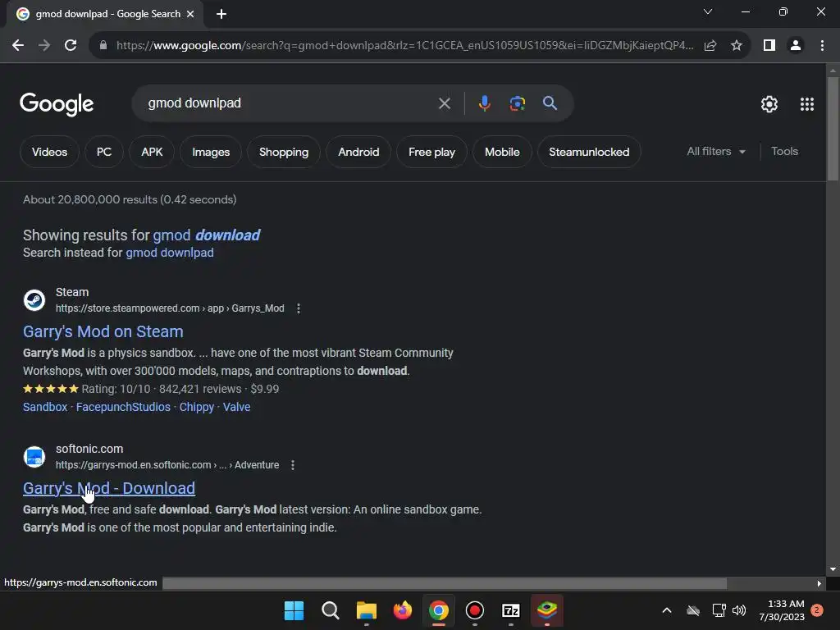Go back to the previous page

[x=18, y=46]
